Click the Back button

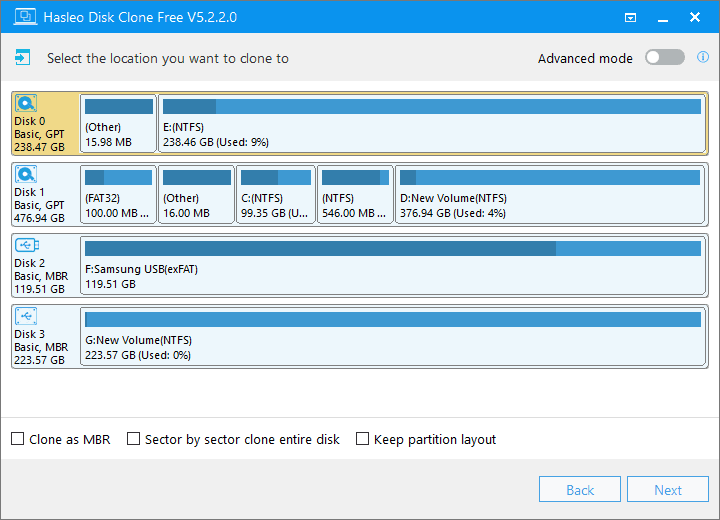580,490
